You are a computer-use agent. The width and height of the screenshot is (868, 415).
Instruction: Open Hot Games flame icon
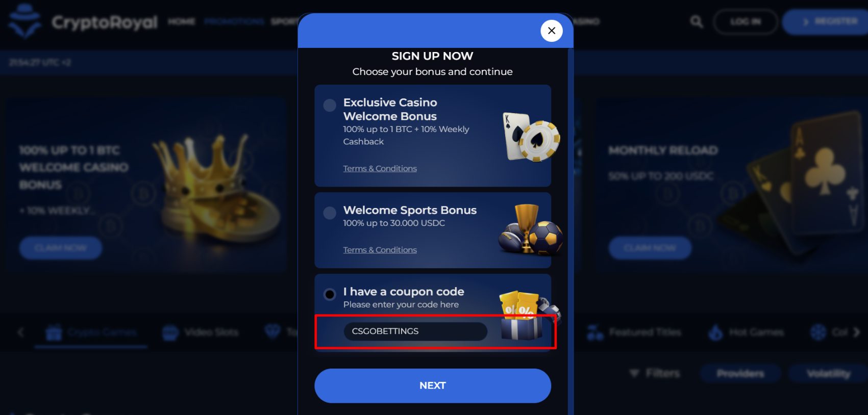pos(715,332)
